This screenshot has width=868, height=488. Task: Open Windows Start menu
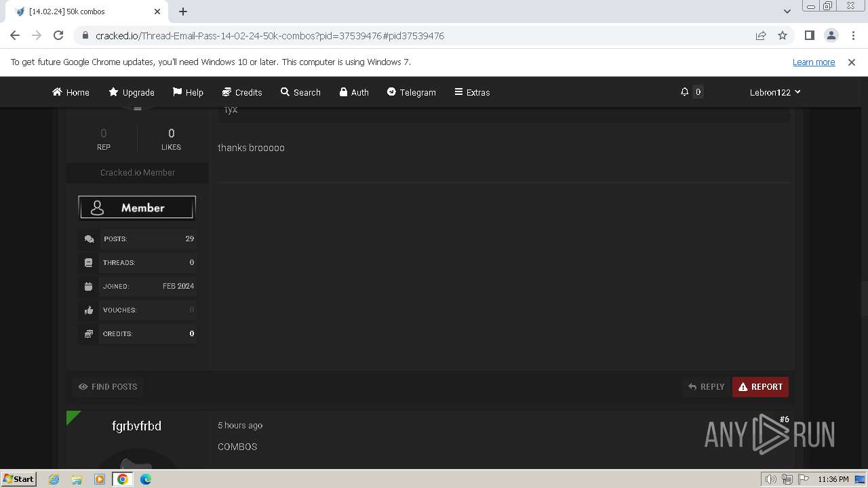[19, 479]
